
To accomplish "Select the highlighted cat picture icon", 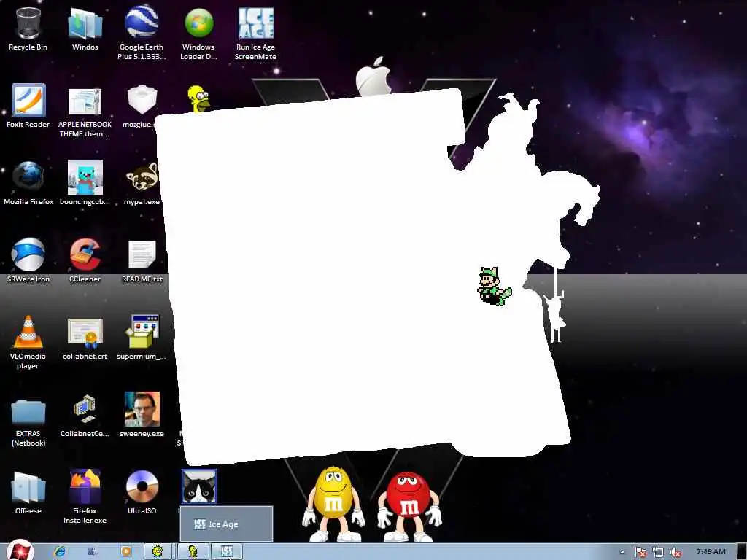I will click(198, 486).
